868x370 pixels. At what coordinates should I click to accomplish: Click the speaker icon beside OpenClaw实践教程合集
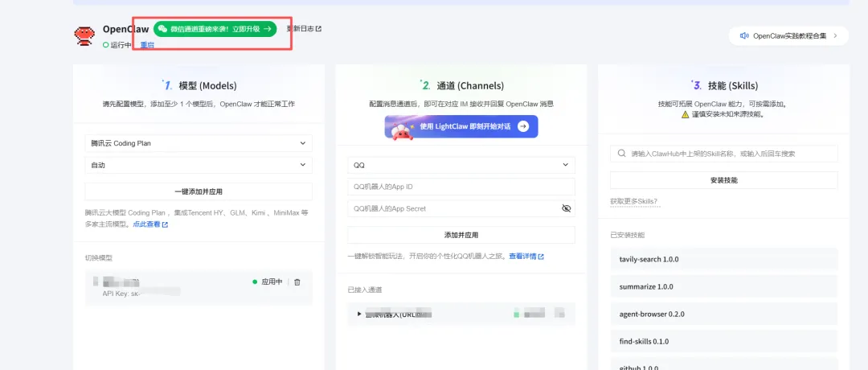[x=744, y=36]
